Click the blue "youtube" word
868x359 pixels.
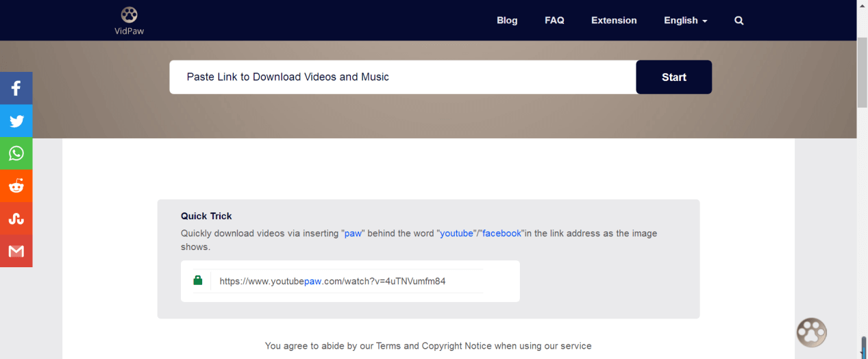pyautogui.click(x=456, y=234)
